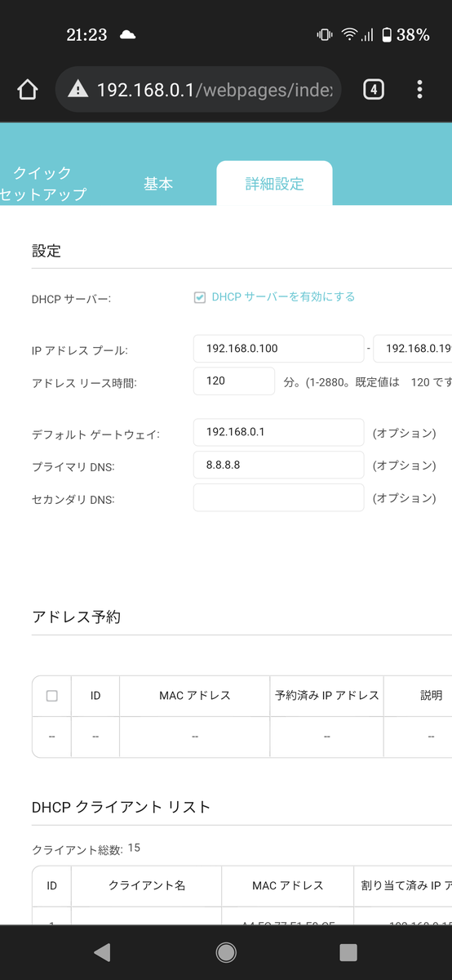The width and height of the screenshot is (452, 980).
Task: Tap the ID header in client list table
Action: coord(52,885)
